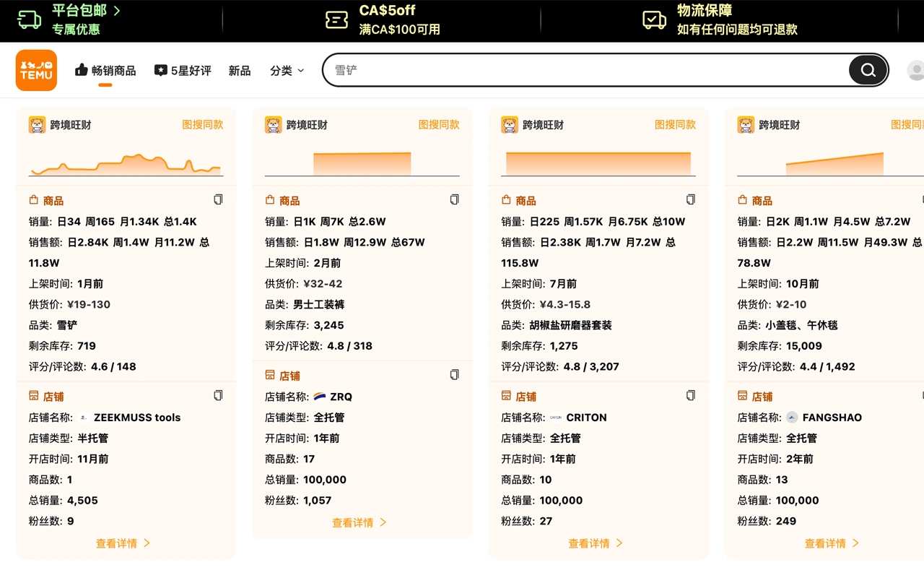
Task: Click the coupon icon next to CA$5off
Action: 336,20
